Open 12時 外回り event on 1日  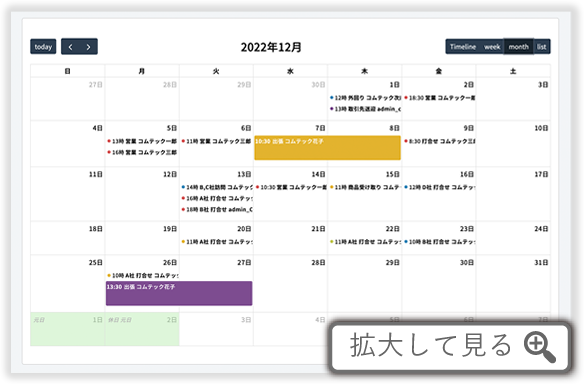point(365,98)
